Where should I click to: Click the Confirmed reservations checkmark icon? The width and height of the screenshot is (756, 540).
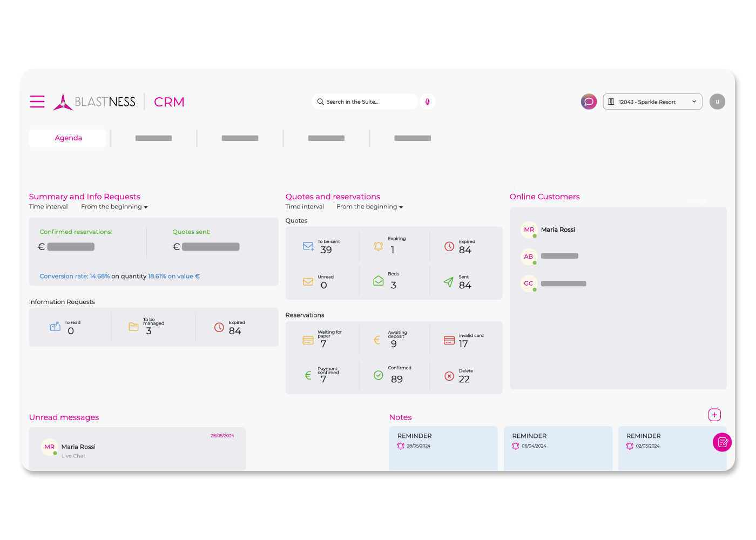coord(379,375)
